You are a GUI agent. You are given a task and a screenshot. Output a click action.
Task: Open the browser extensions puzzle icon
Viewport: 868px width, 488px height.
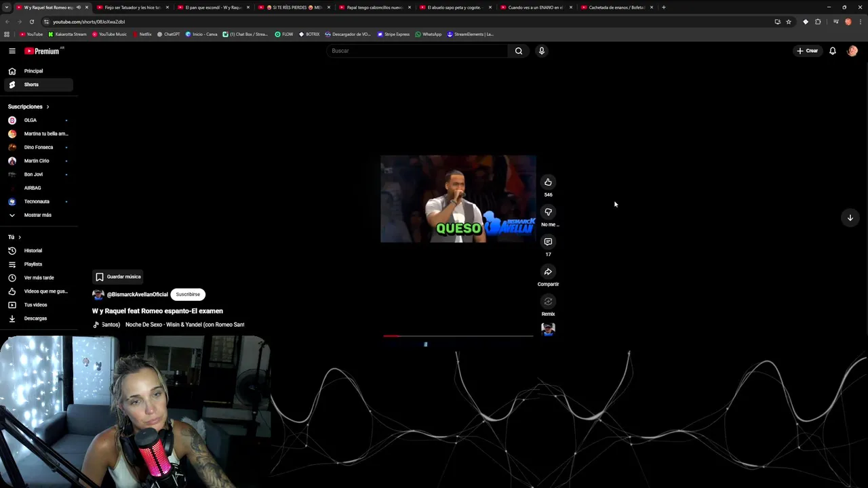(x=818, y=22)
